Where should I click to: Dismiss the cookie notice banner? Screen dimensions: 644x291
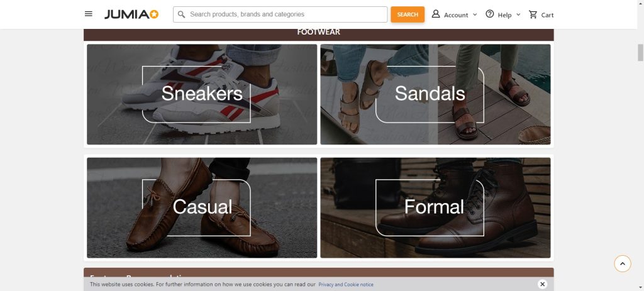(x=542, y=284)
